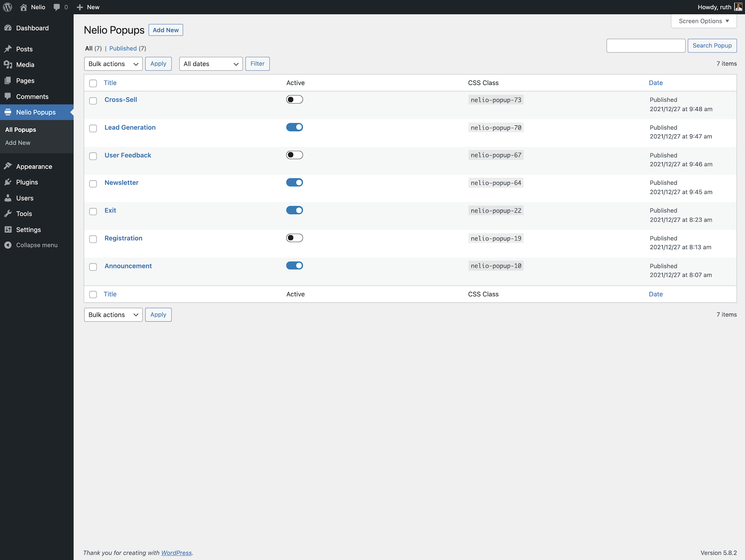
Task: Go to Posts menu label in sidebar
Action: (24, 49)
